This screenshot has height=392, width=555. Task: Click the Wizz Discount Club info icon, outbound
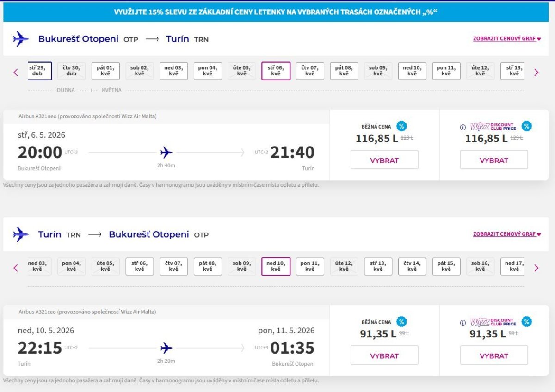coord(463,128)
